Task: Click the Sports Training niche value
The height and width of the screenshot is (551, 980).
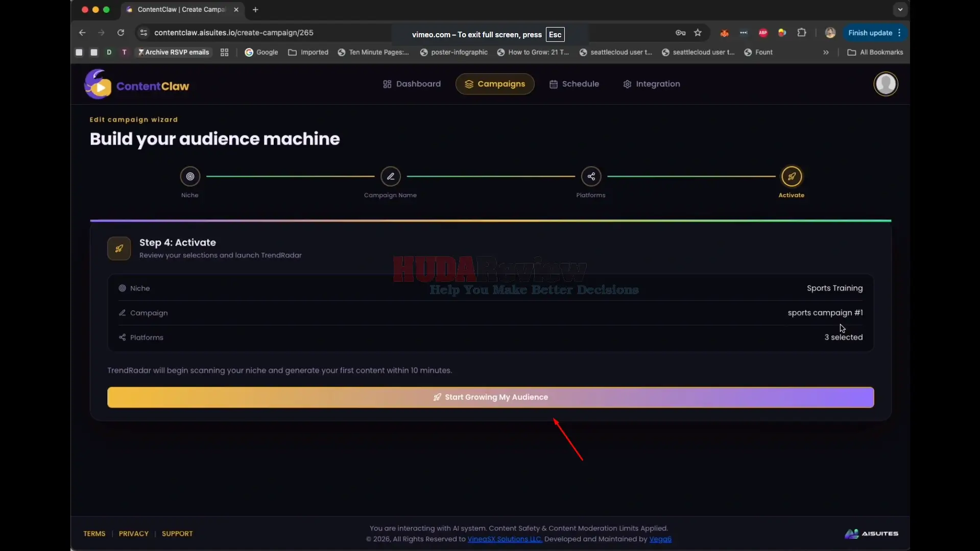Action: click(x=834, y=288)
